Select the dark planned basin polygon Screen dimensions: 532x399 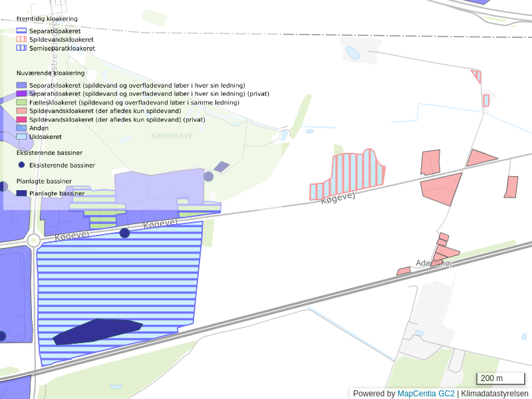[x=96, y=331]
